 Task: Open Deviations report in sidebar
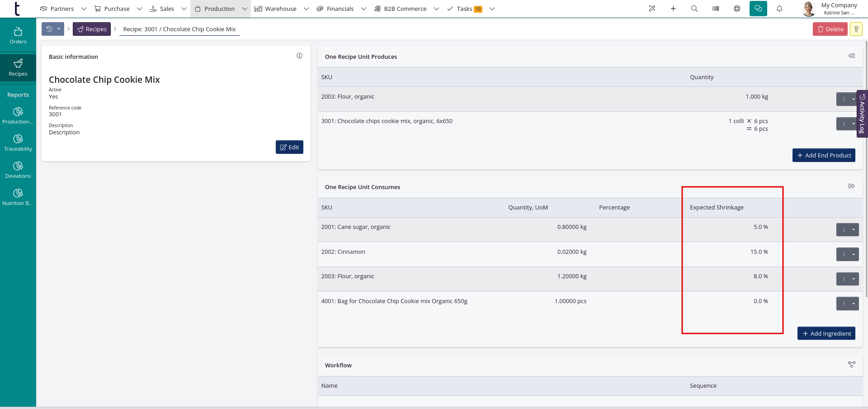18,170
